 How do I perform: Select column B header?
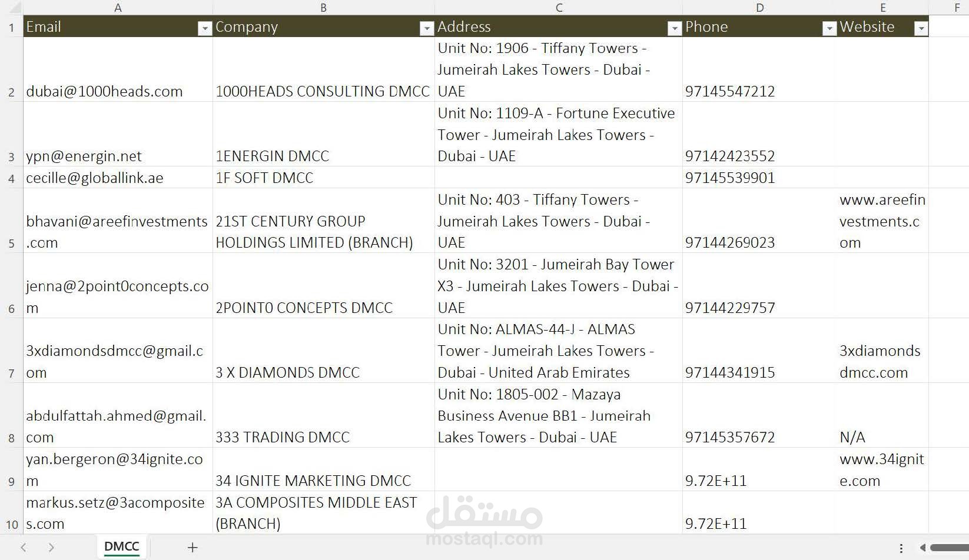[323, 8]
